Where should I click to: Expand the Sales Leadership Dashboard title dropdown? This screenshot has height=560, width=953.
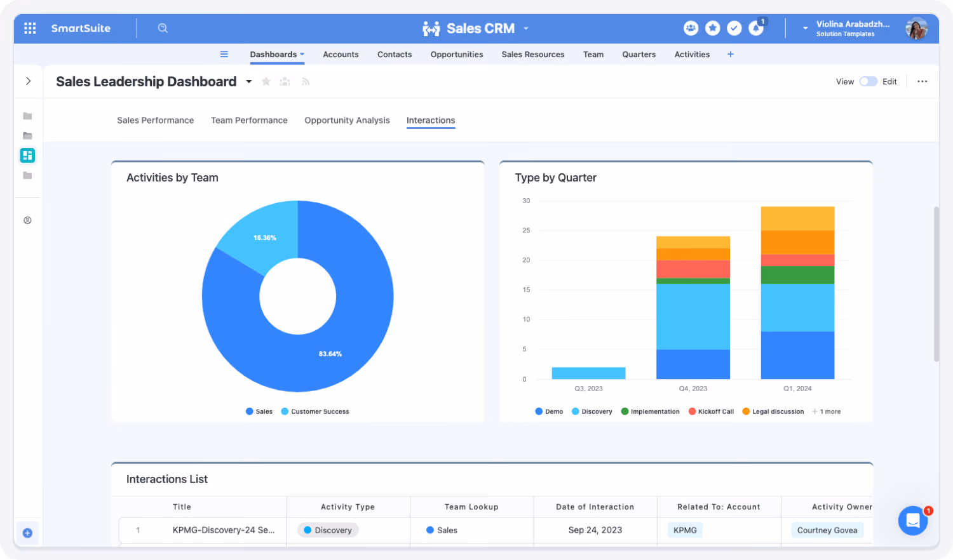(249, 81)
